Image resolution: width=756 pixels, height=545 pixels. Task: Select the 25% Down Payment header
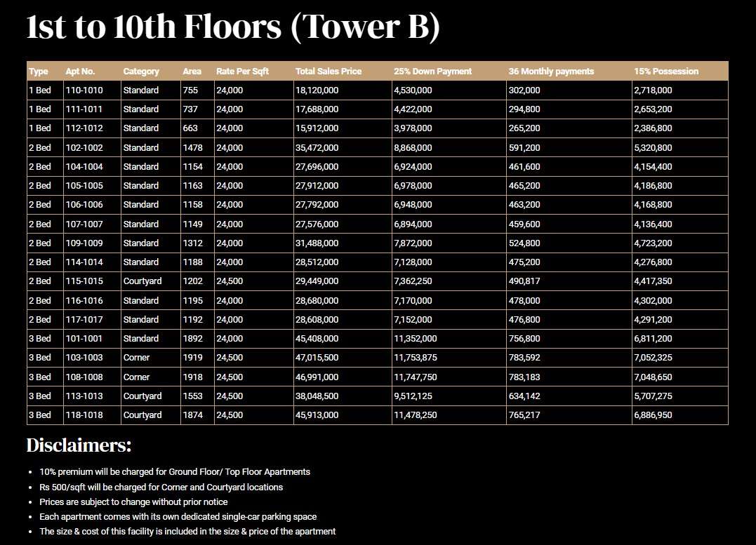click(x=432, y=72)
